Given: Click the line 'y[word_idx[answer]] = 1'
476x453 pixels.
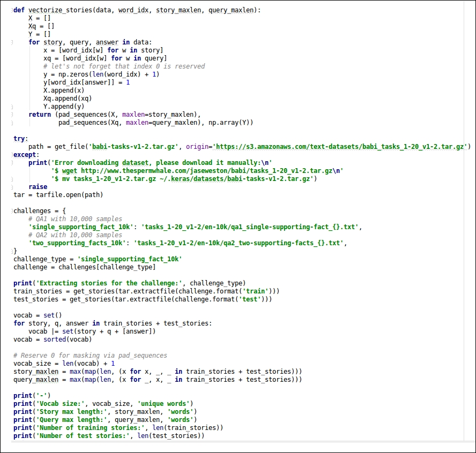Looking at the screenshot, I should [86, 82].
